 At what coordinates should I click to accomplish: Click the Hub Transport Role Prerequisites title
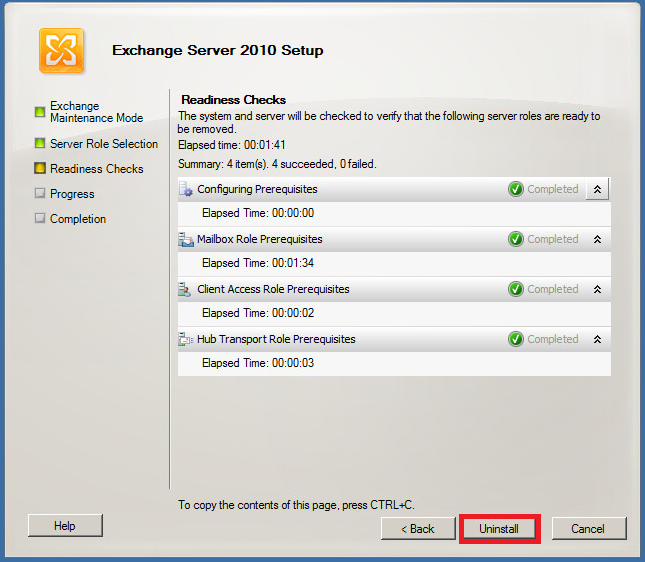click(x=276, y=339)
